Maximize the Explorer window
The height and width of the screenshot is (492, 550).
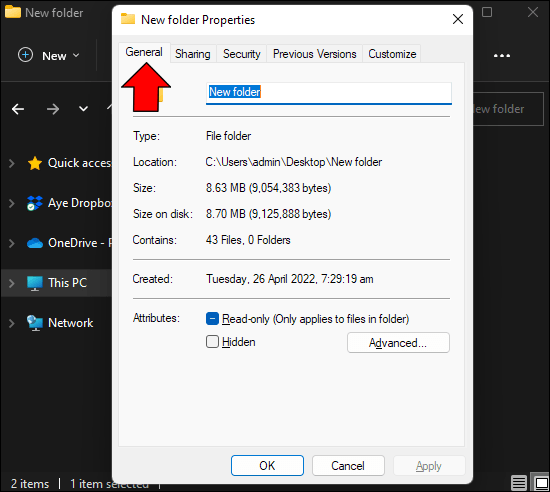[487, 12]
